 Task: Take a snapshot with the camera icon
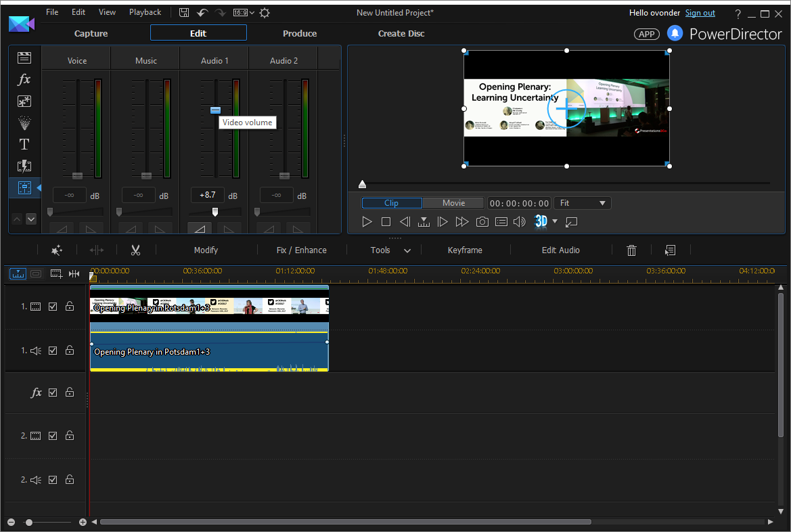[x=482, y=222]
